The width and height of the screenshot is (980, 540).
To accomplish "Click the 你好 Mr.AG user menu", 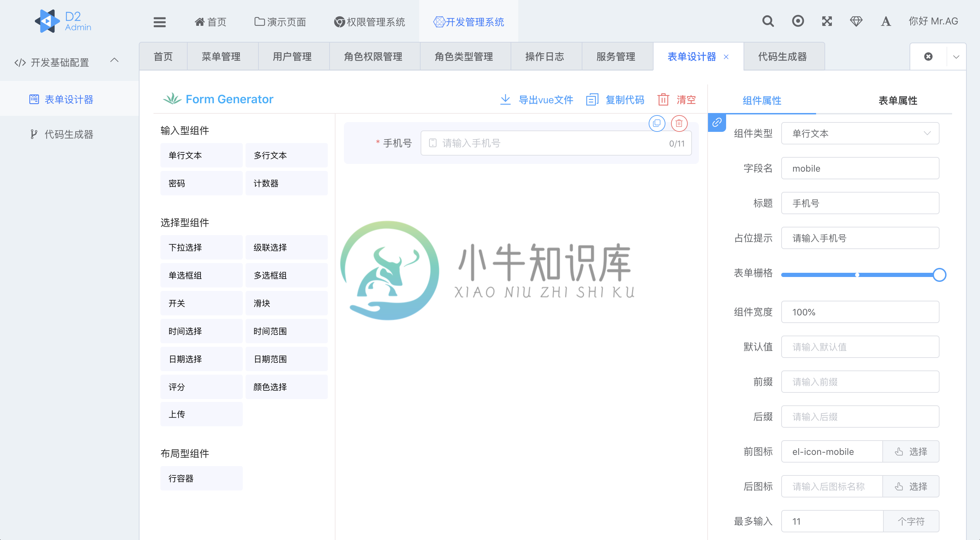I will pyautogui.click(x=933, y=21).
